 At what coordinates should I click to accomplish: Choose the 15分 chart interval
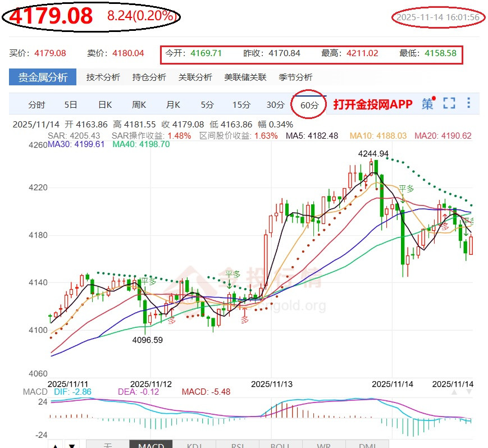coord(241,104)
